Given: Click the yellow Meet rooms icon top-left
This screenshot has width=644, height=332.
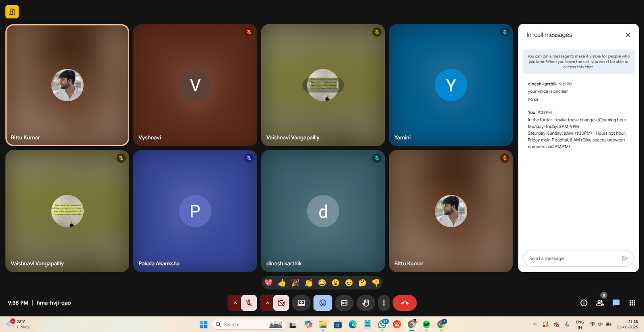Looking at the screenshot, I should point(12,12).
